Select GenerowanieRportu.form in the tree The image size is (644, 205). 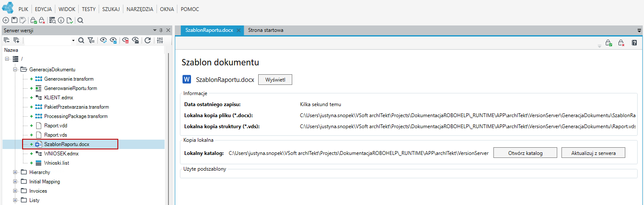(x=71, y=88)
